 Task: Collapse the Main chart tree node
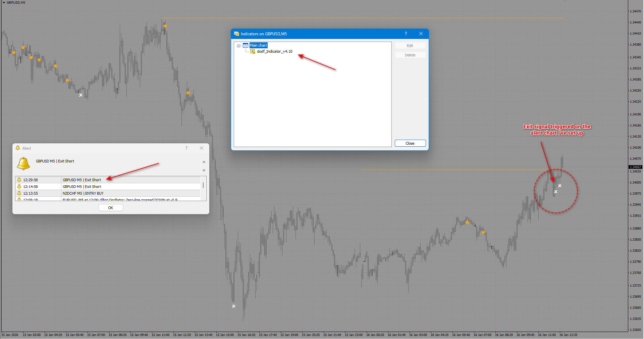238,46
